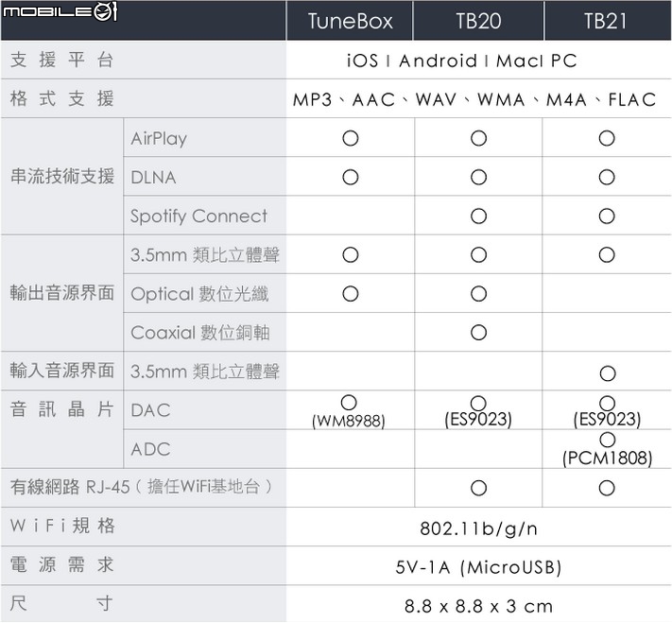Click the TuneBox Optical circle mark
The width and height of the screenshot is (672, 623).
click(x=350, y=293)
